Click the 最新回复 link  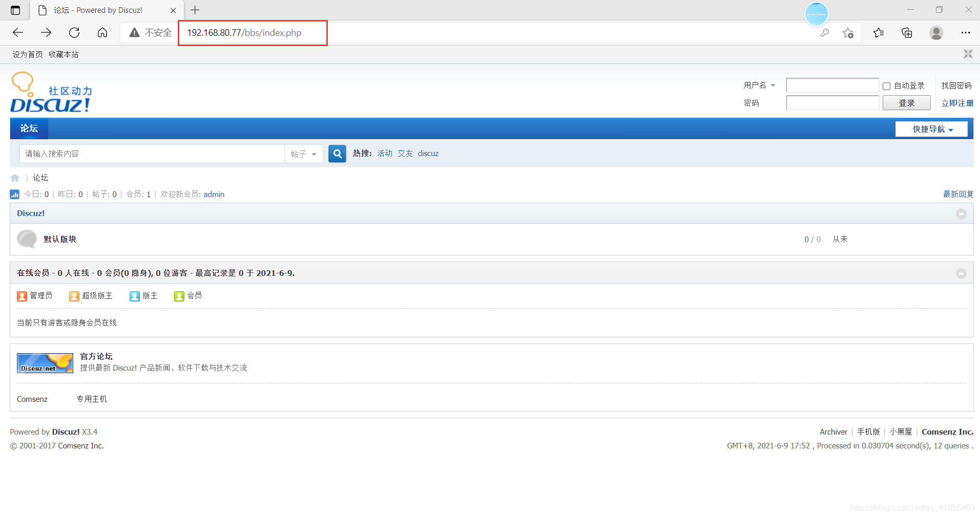pos(958,194)
